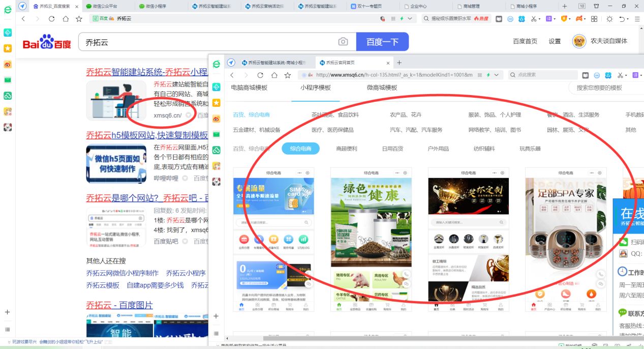Expand the dropdown beside the translate icon

[555, 19]
